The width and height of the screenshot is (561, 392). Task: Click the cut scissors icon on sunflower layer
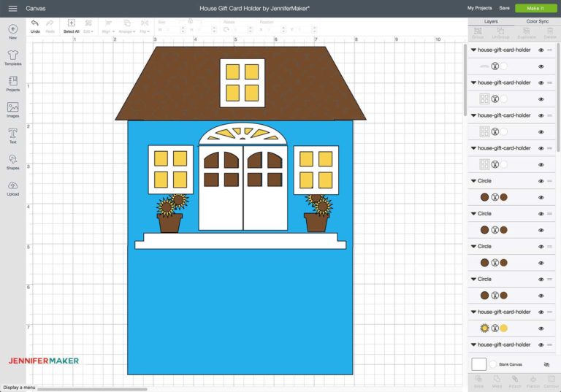tap(495, 328)
